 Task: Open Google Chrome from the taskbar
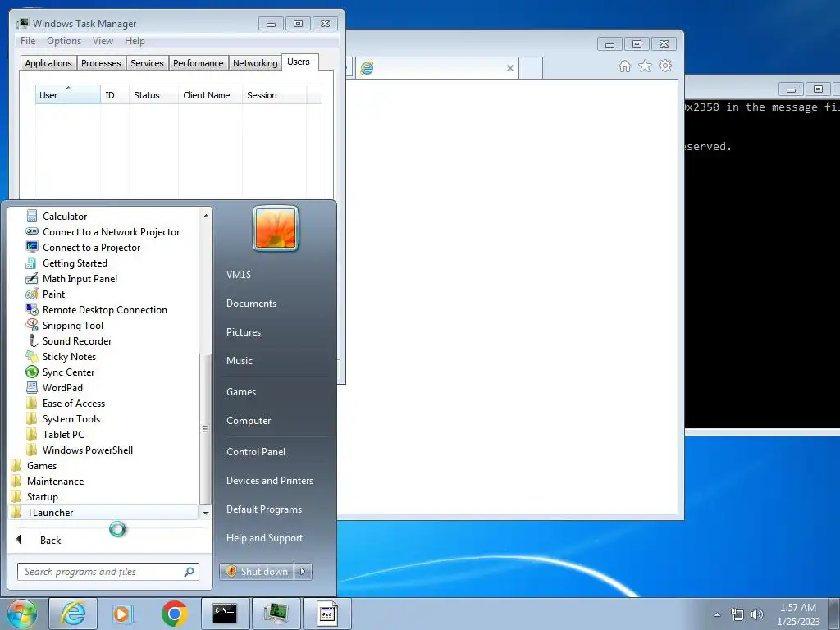point(174,614)
